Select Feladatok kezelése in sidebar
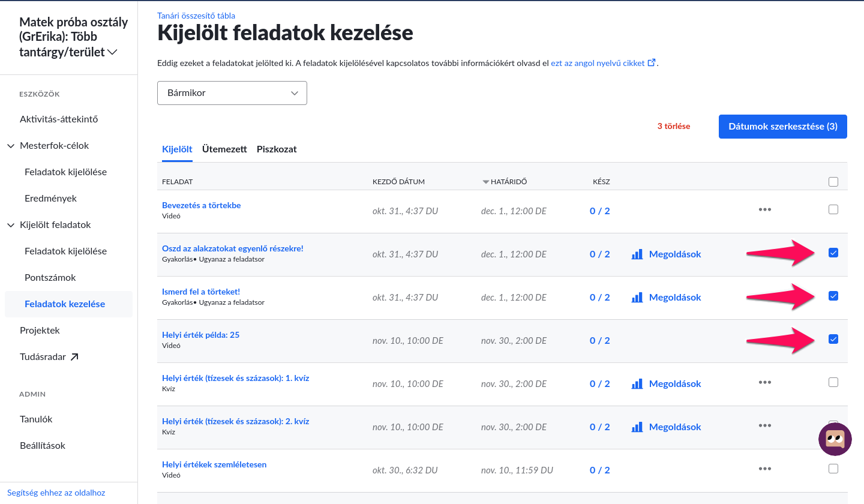This screenshot has height=504, width=864. [68, 304]
